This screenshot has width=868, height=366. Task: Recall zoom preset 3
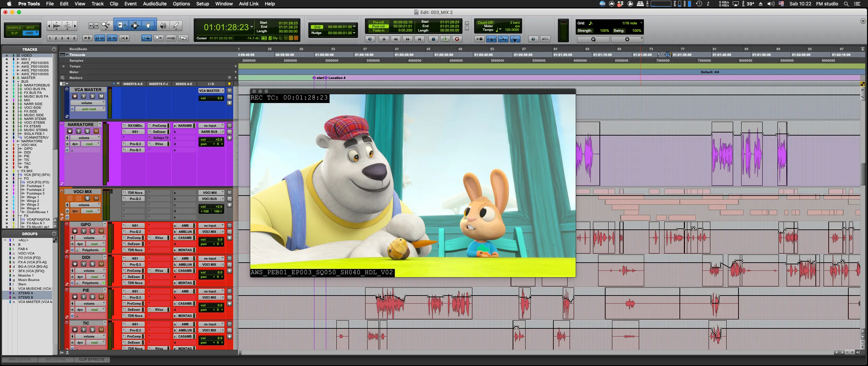62,38
